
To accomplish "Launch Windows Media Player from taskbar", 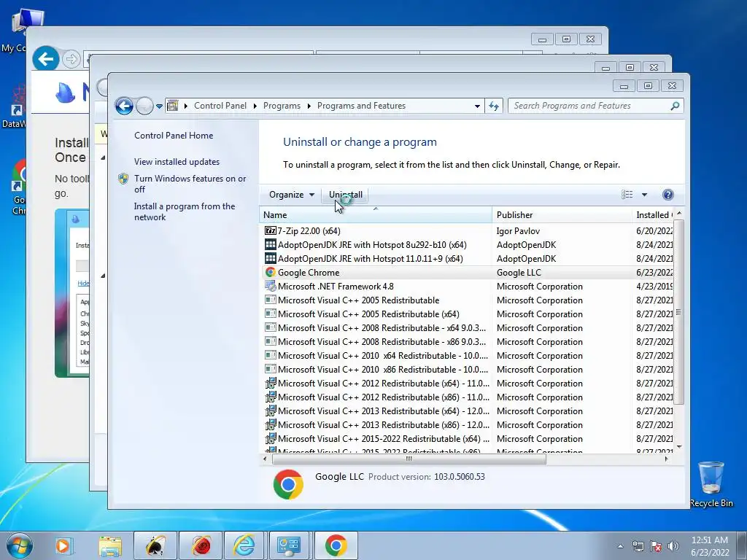I will [63, 545].
